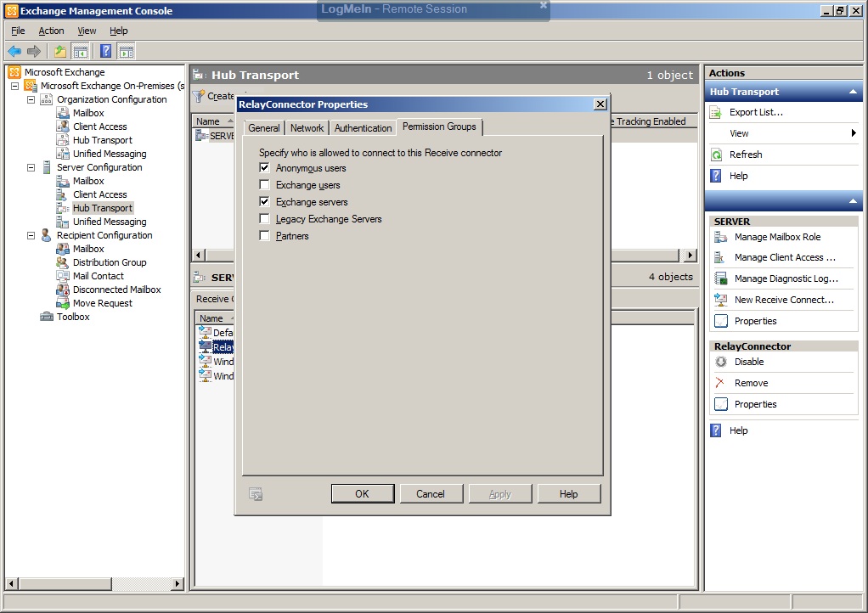Click the Apply button in the dialog
This screenshot has width=868, height=613.
pyautogui.click(x=500, y=494)
